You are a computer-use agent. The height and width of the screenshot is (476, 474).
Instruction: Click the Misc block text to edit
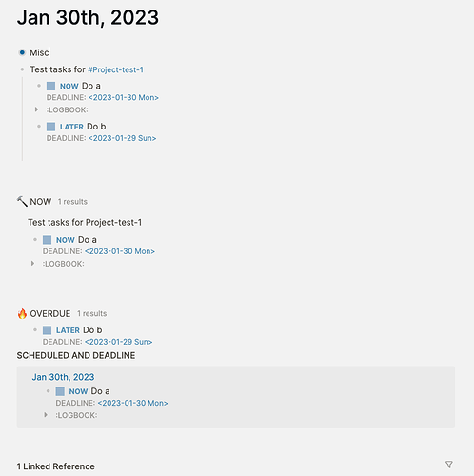coord(39,52)
